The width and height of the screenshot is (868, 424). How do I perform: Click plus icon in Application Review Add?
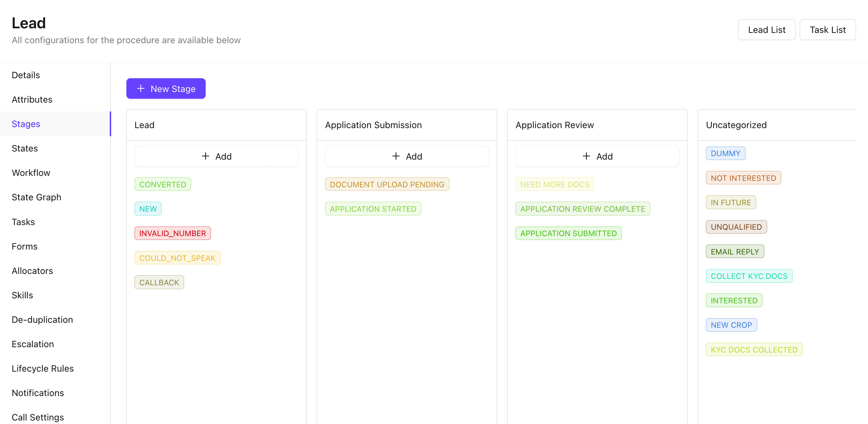586,156
